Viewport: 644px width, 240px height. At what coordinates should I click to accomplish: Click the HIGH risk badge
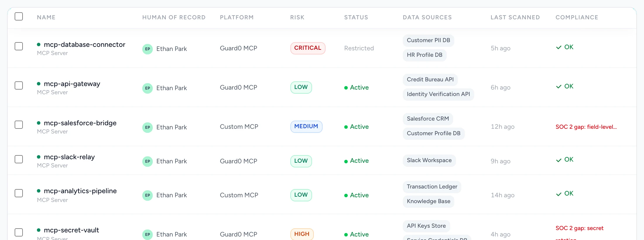click(302, 234)
